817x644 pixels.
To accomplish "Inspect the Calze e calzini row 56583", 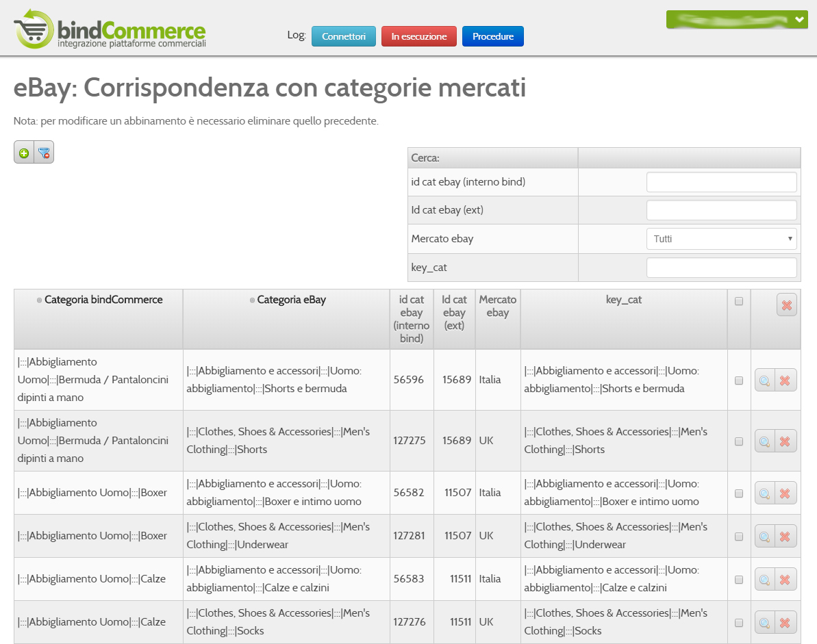I will coord(764,580).
